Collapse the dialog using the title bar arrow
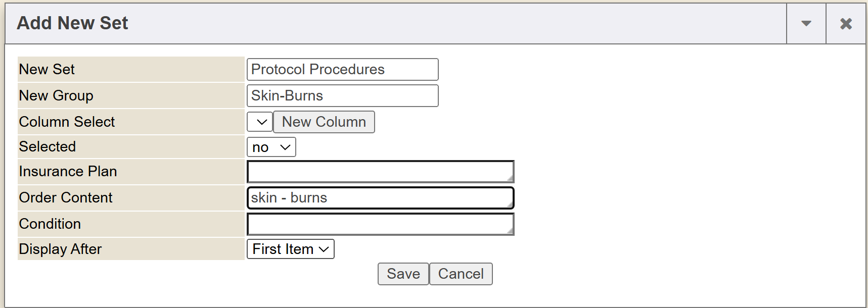 (x=806, y=24)
